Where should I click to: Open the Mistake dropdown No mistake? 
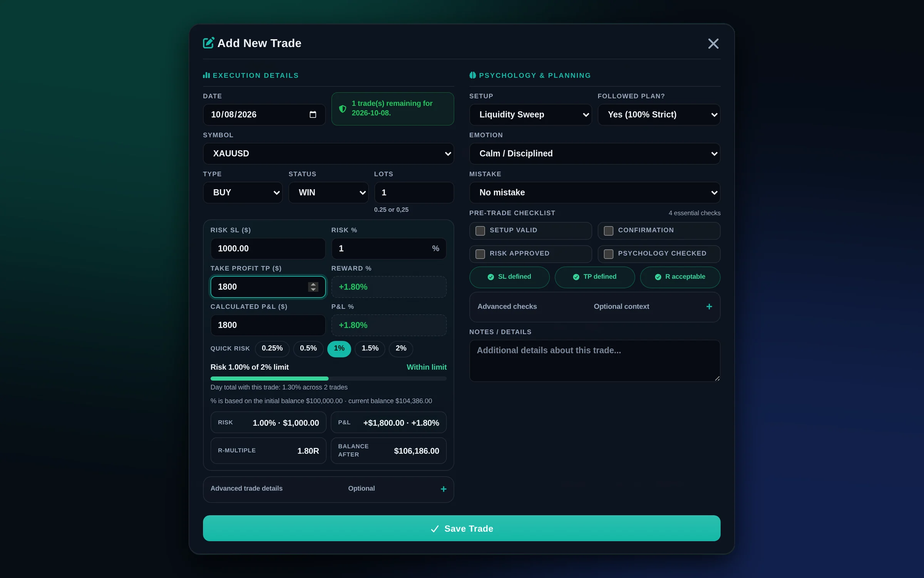[594, 192]
